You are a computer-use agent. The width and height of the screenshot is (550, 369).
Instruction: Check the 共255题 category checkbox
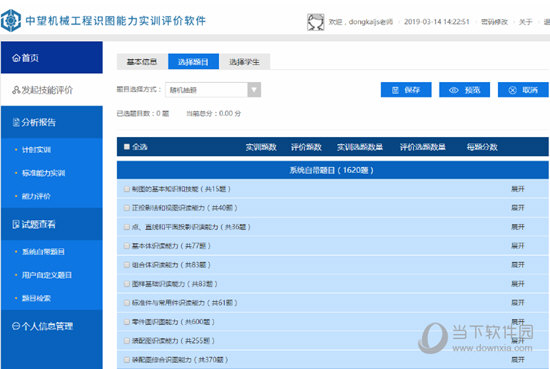tap(127, 341)
